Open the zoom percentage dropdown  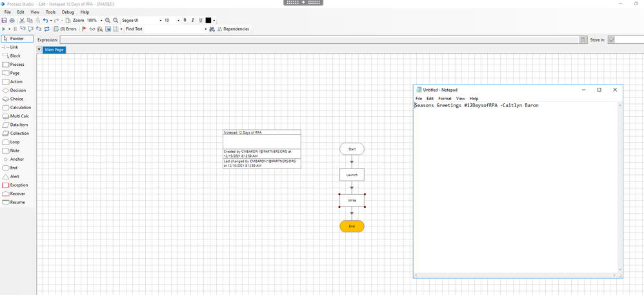101,21
